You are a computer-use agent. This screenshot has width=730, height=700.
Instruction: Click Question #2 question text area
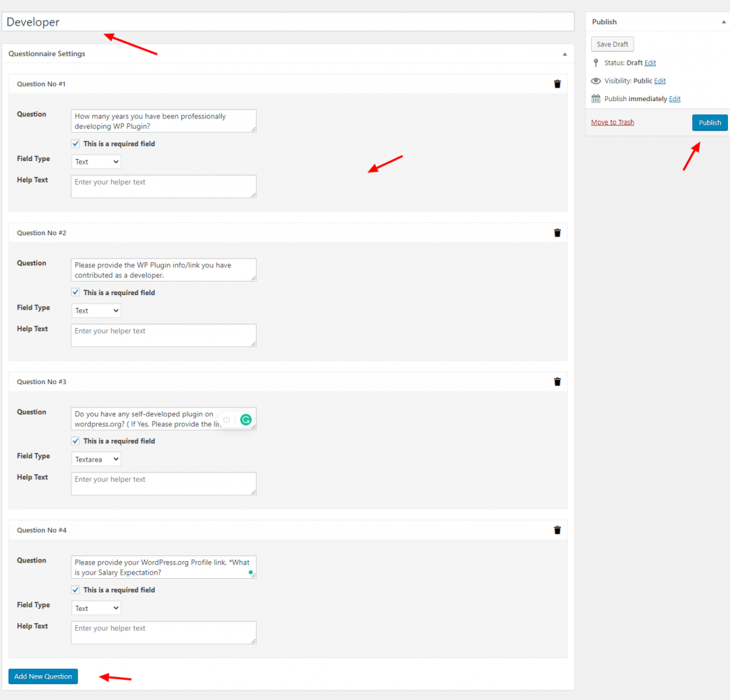(x=163, y=270)
